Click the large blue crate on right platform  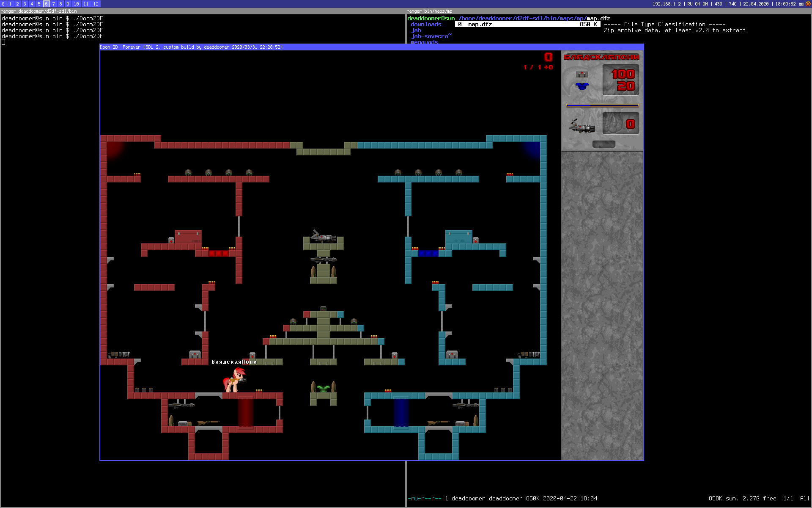tap(459, 237)
